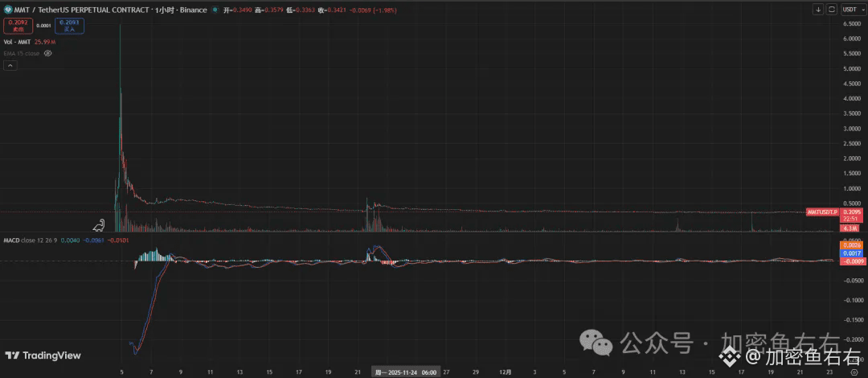The image size is (868, 378).
Task: Click the blue 0.0017 MACD value tag
Action: point(850,253)
